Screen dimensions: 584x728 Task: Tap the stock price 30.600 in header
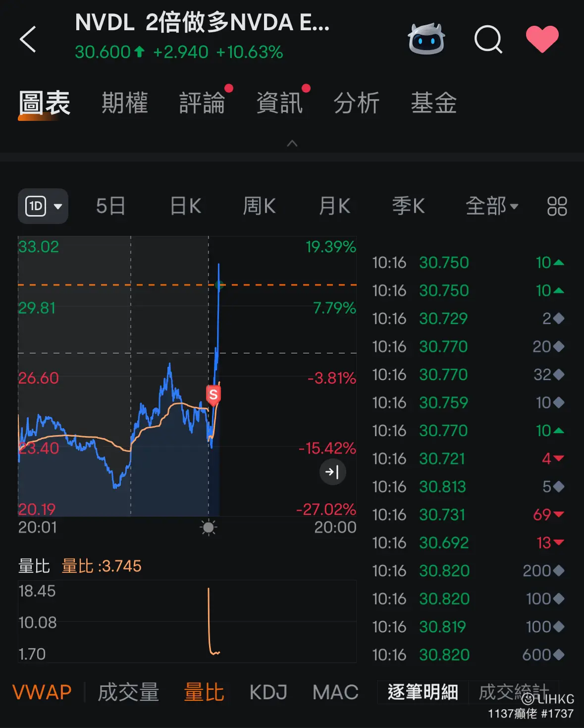pos(103,52)
